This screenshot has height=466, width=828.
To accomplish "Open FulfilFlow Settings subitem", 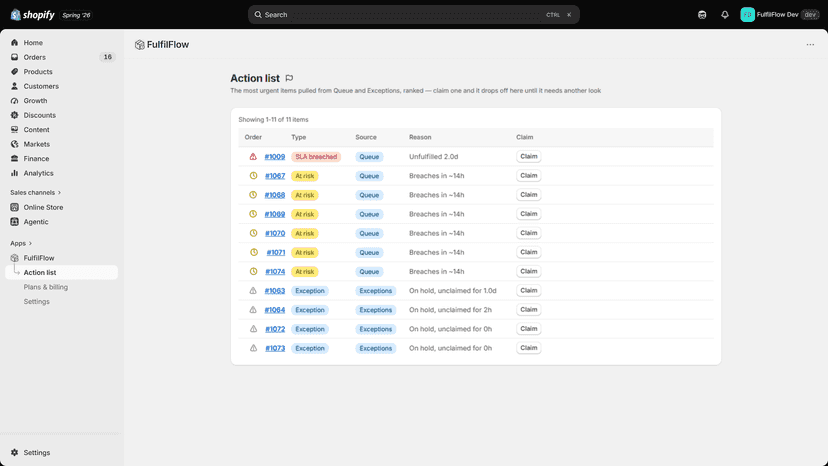I will (x=36, y=302).
